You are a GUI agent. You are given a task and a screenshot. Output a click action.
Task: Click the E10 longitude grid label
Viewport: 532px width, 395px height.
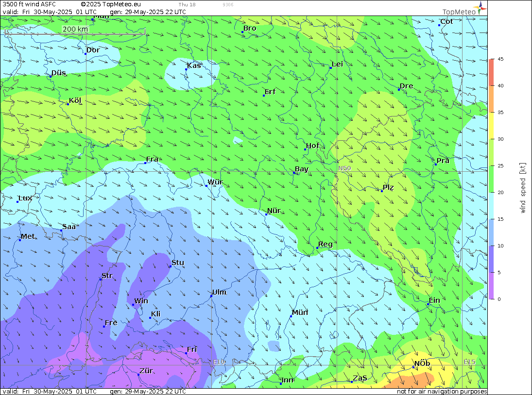click(x=219, y=362)
